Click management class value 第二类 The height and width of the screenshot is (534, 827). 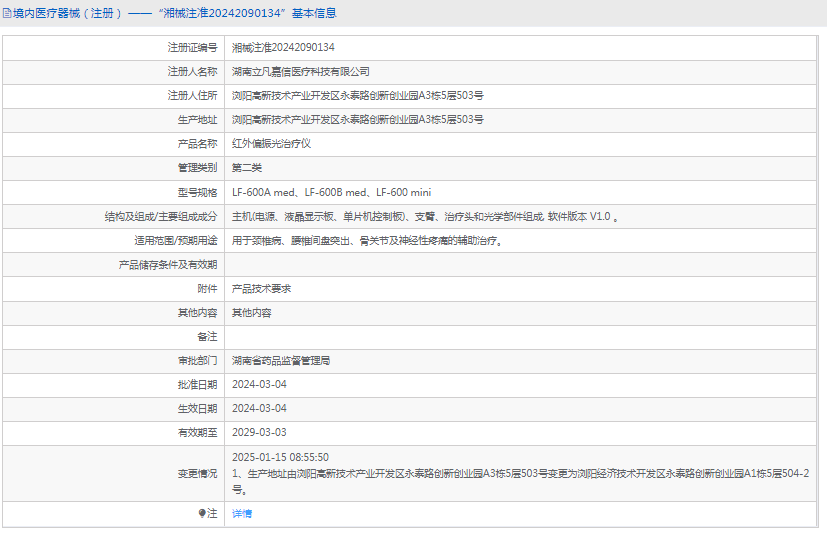coord(247,168)
